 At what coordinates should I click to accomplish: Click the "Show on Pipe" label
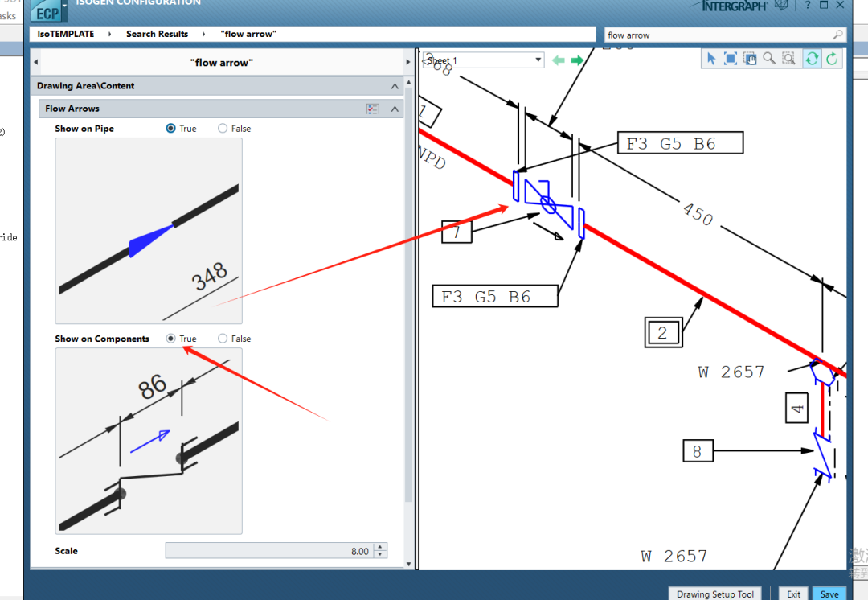point(84,129)
